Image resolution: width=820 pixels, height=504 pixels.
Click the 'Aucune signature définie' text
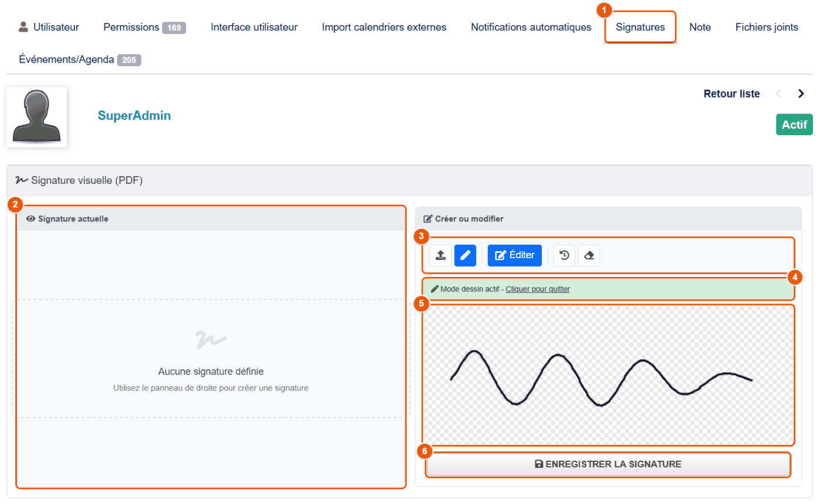[x=211, y=371]
